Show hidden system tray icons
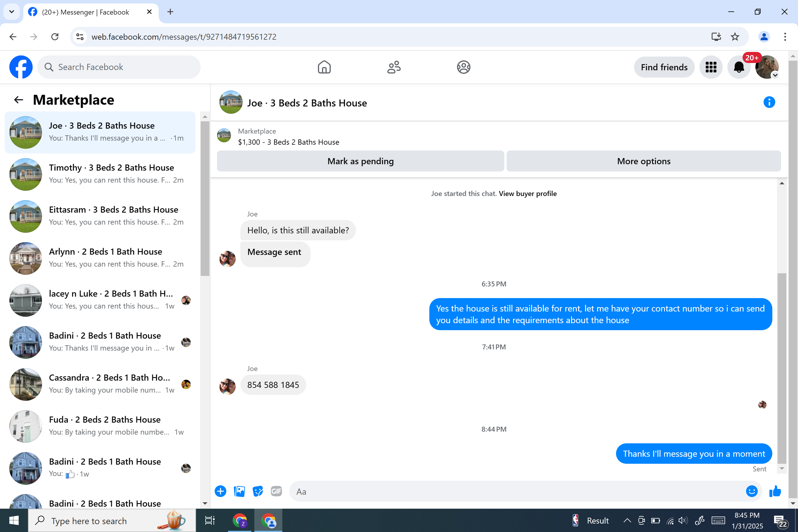Image resolution: width=798 pixels, height=532 pixels. (x=627, y=520)
